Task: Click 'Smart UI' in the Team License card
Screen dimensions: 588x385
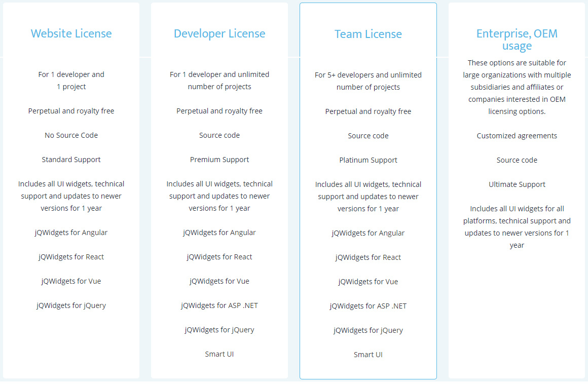Action: pyautogui.click(x=368, y=355)
